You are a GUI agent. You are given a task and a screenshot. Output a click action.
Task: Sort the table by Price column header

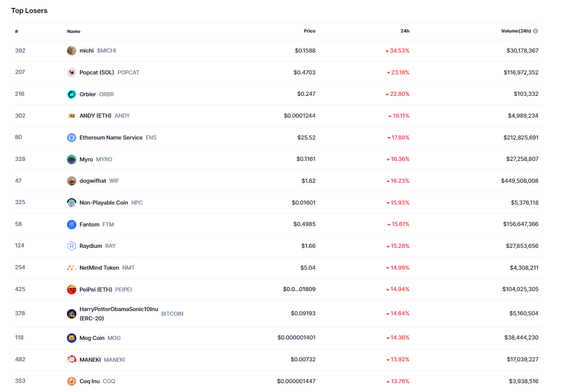click(309, 31)
